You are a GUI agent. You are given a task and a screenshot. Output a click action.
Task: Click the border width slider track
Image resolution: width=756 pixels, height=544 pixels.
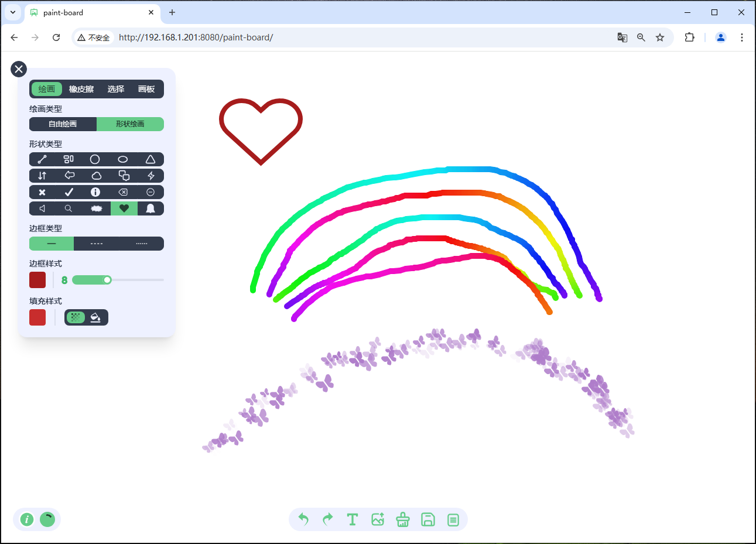tap(118, 280)
